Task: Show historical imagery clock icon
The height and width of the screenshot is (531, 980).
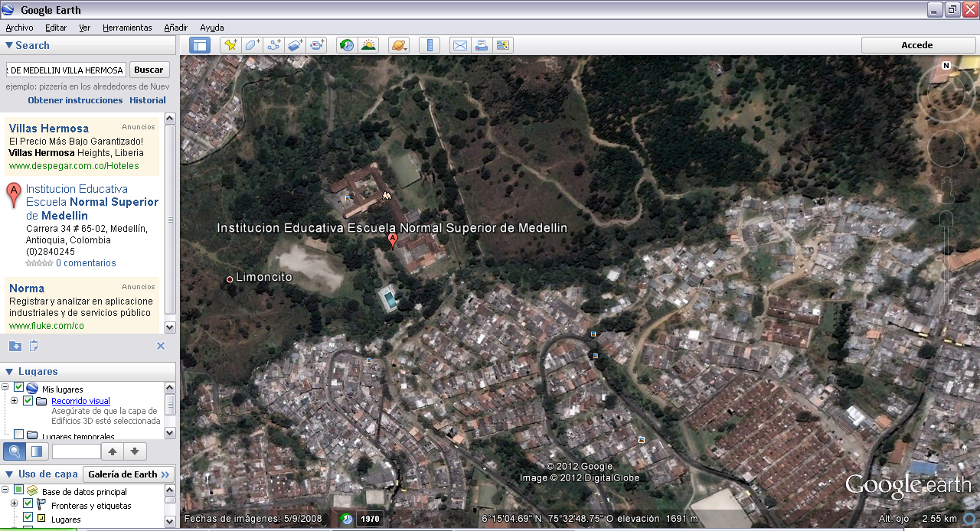Action: pyautogui.click(x=347, y=45)
